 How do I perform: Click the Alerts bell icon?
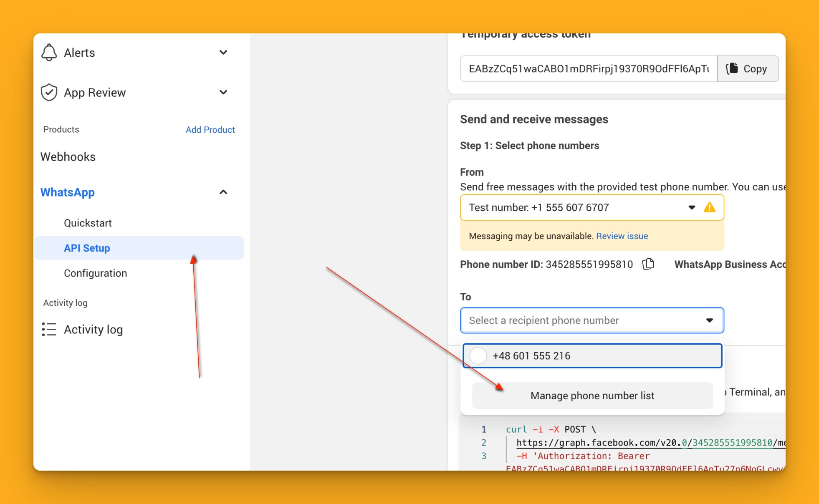tap(49, 53)
